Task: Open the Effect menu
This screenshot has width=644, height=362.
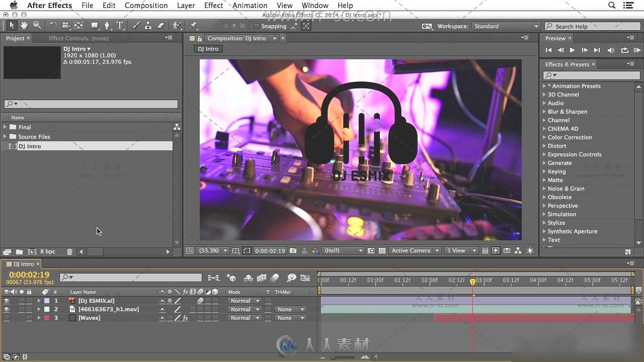Action: click(x=213, y=6)
